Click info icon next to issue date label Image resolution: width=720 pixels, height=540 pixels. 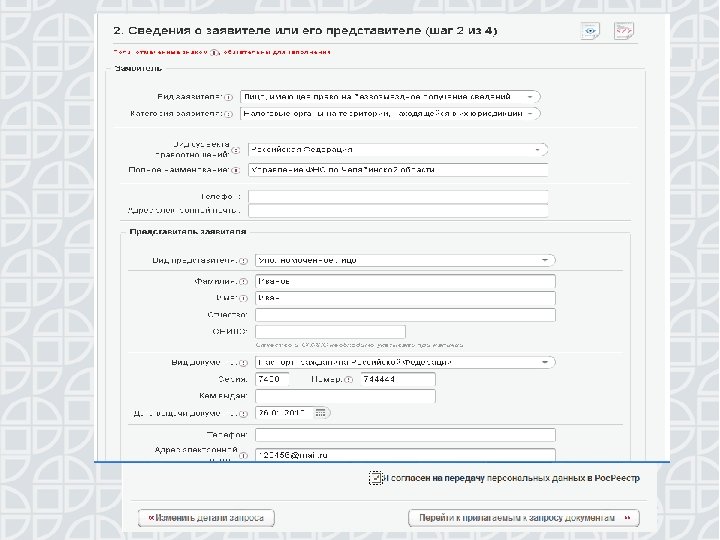coord(243,414)
